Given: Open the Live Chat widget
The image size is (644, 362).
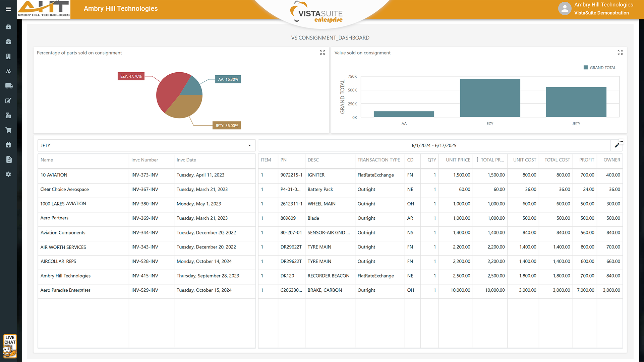Looking at the screenshot, I should pos(10,346).
